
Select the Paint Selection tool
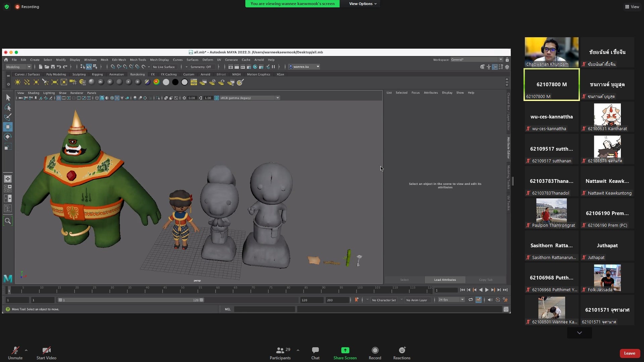[8, 117]
